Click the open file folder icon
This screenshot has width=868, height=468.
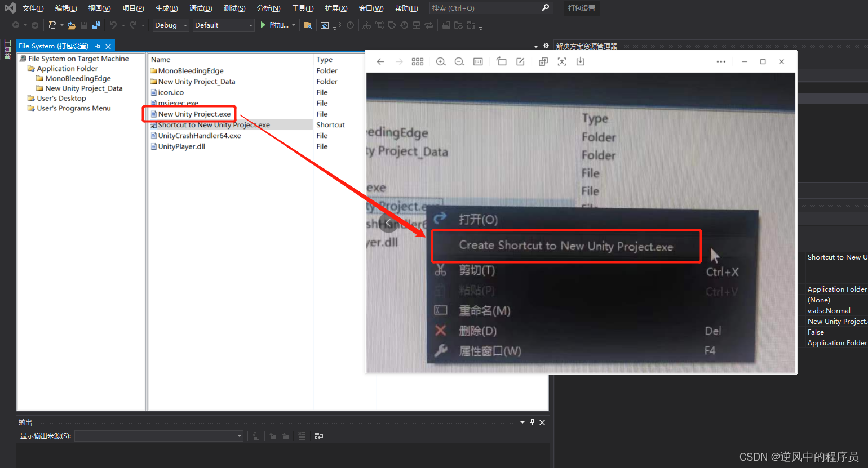tap(71, 25)
